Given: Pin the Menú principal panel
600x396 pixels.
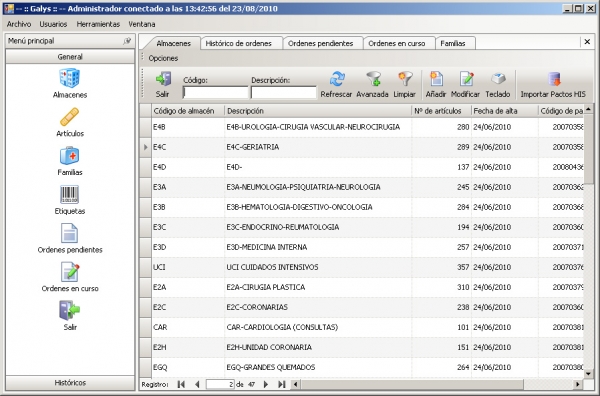Looking at the screenshot, I should [x=127, y=41].
